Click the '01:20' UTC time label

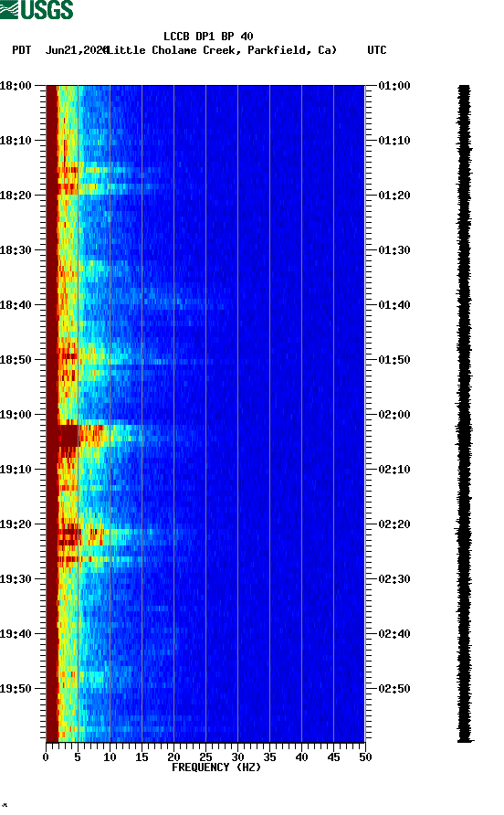(x=394, y=196)
